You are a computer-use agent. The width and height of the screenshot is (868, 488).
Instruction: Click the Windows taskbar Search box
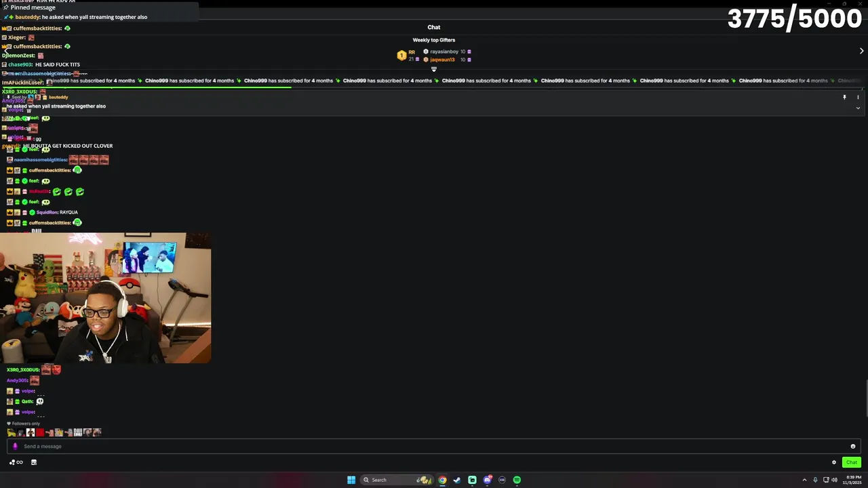coord(397,480)
